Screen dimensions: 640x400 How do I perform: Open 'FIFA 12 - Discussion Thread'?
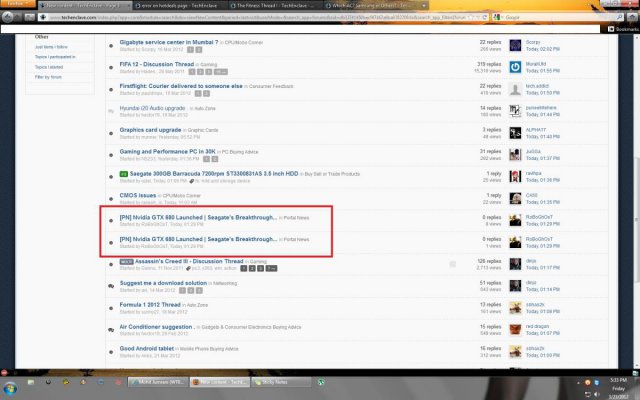coord(157,64)
